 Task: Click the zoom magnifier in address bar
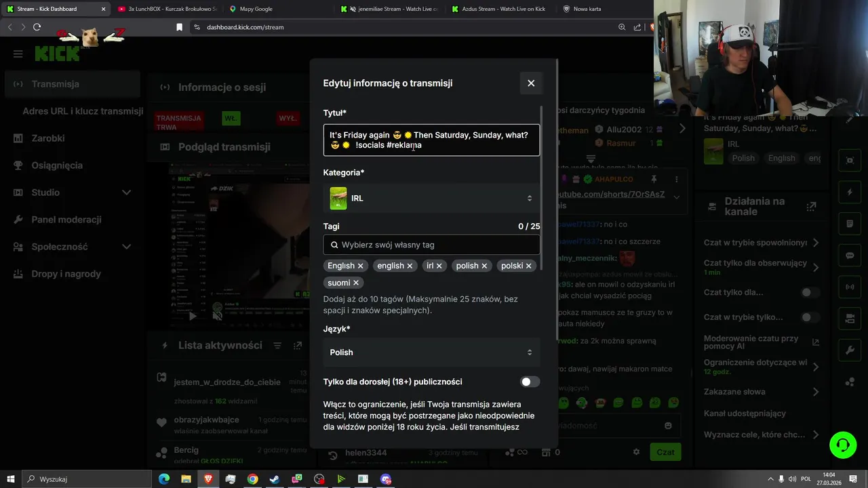pos(622,27)
